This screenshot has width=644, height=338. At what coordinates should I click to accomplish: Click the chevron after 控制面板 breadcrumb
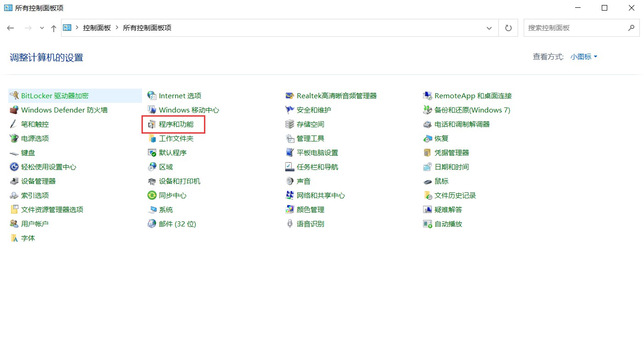(x=117, y=28)
